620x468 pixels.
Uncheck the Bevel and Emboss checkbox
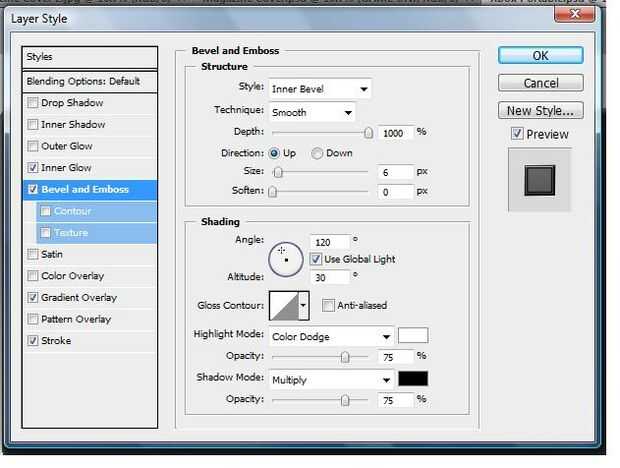coord(32,189)
